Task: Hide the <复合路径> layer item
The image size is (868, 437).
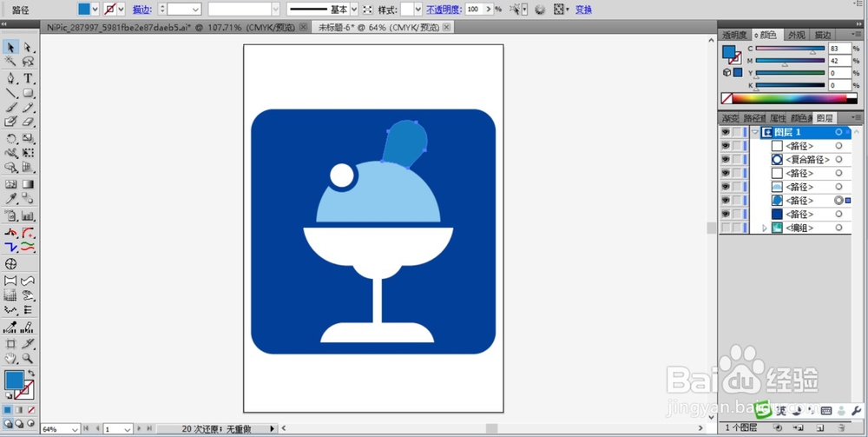Action: pyautogui.click(x=725, y=160)
